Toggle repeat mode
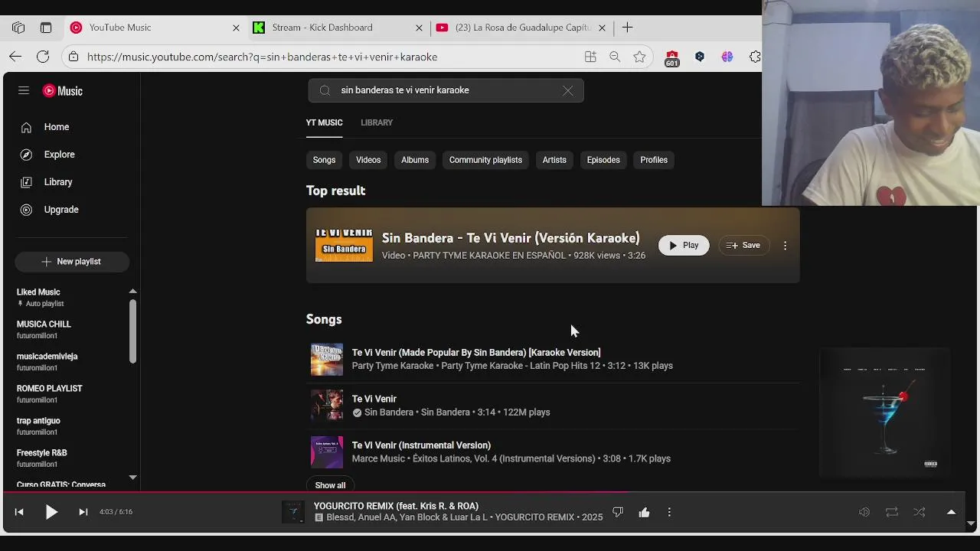The width and height of the screenshot is (980, 551). click(x=892, y=512)
